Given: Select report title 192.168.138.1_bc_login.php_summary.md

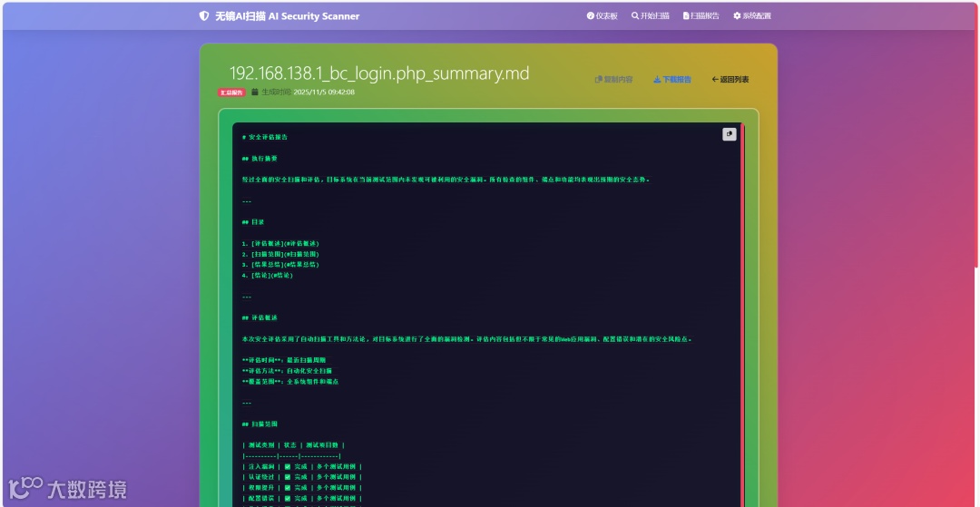Looking at the screenshot, I should [379, 73].
